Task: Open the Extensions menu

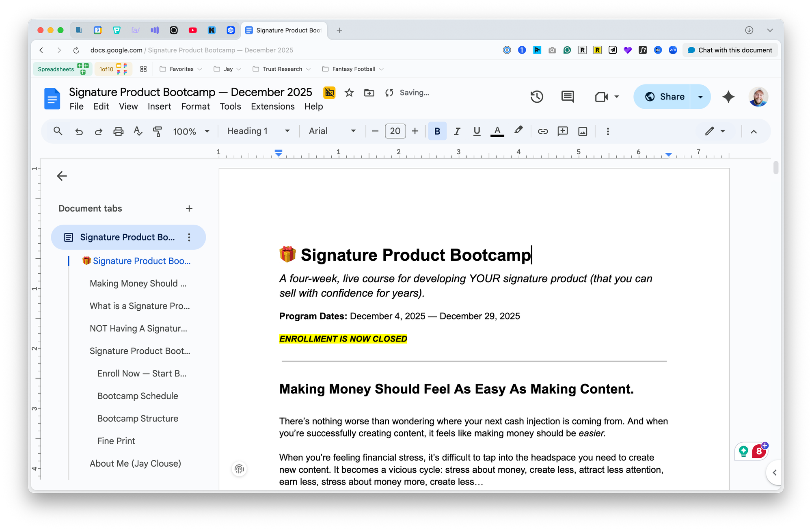Action: point(272,106)
